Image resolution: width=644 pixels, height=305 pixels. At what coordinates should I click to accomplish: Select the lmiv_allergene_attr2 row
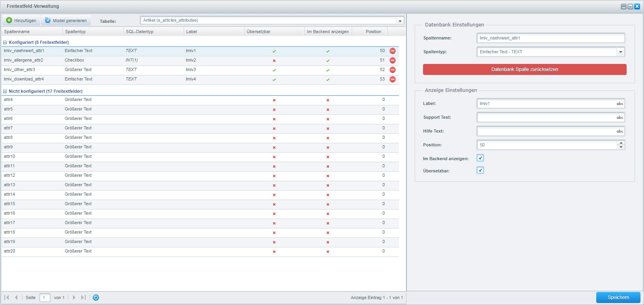pos(200,60)
